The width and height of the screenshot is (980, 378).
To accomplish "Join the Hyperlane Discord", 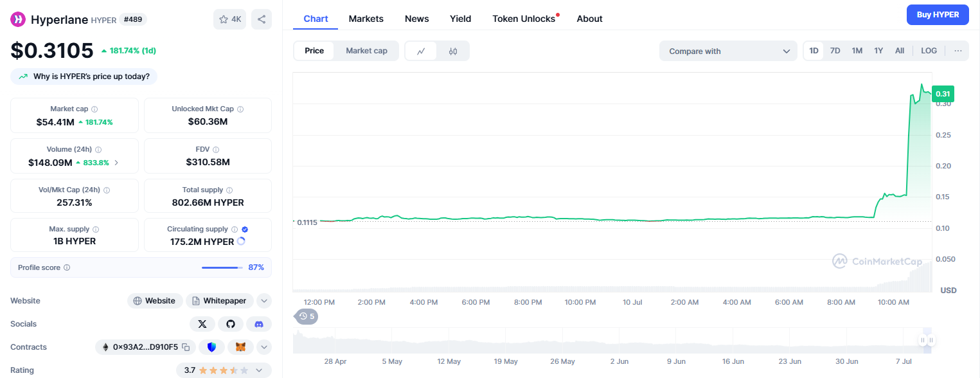I will click(x=259, y=324).
